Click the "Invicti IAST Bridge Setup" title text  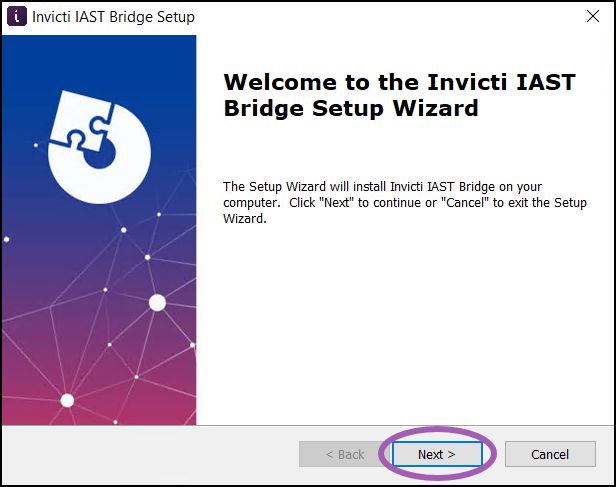point(113,17)
